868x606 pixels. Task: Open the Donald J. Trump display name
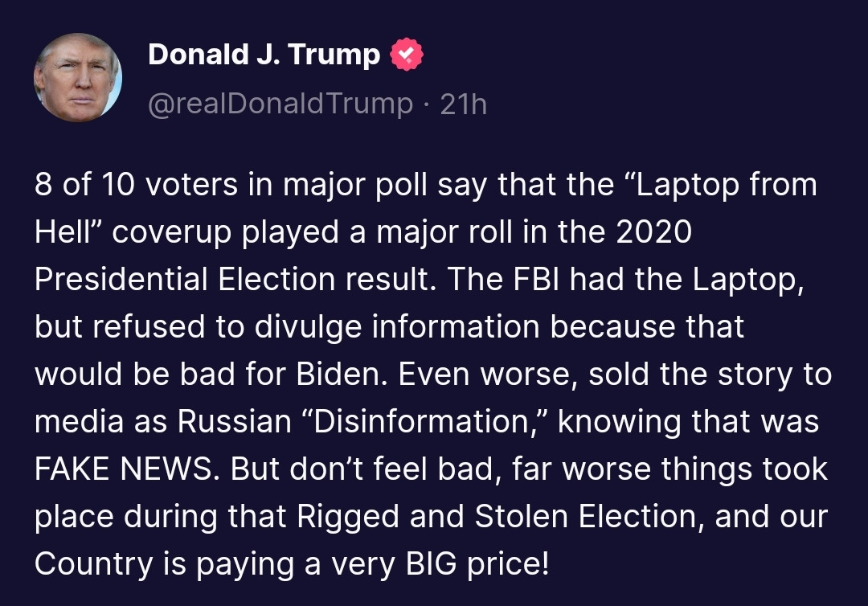coord(264,55)
